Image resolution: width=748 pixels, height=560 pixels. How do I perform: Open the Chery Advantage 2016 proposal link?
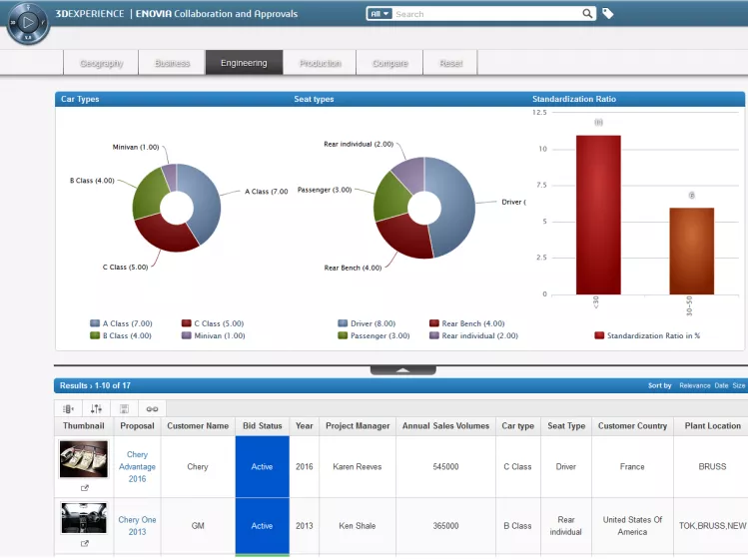pyautogui.click(x=138, y=466)
